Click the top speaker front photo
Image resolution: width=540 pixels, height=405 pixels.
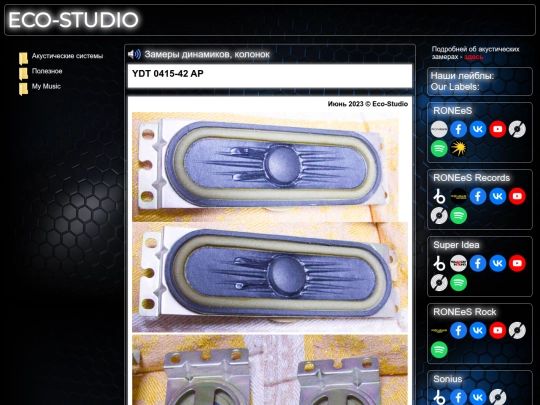pyautogui.click(x=265, y=167)
